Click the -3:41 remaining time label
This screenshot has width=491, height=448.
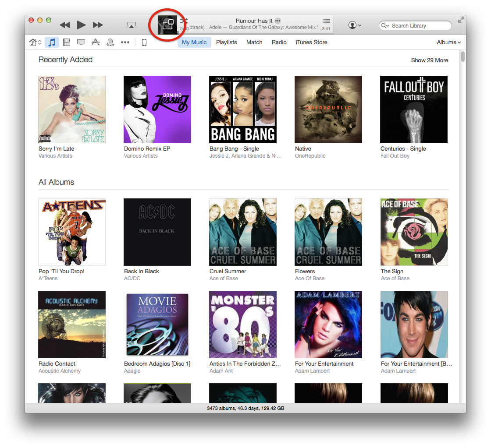tap(325, 29)
